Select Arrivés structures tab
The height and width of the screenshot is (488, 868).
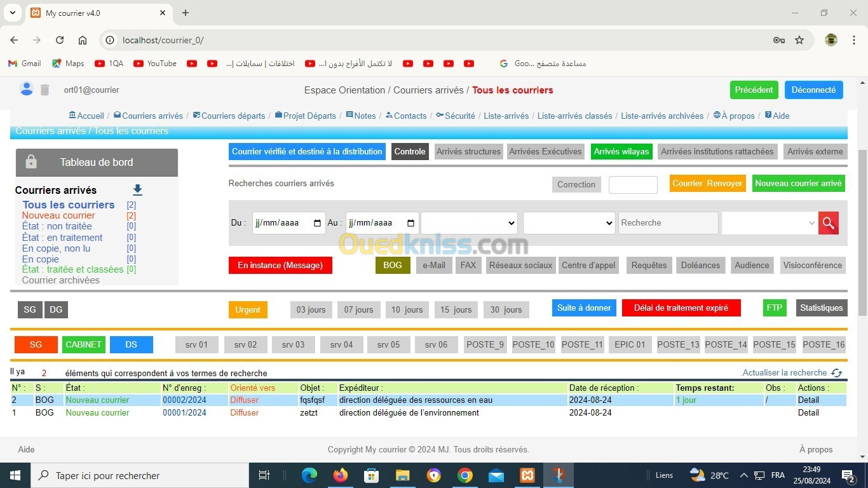468,151
